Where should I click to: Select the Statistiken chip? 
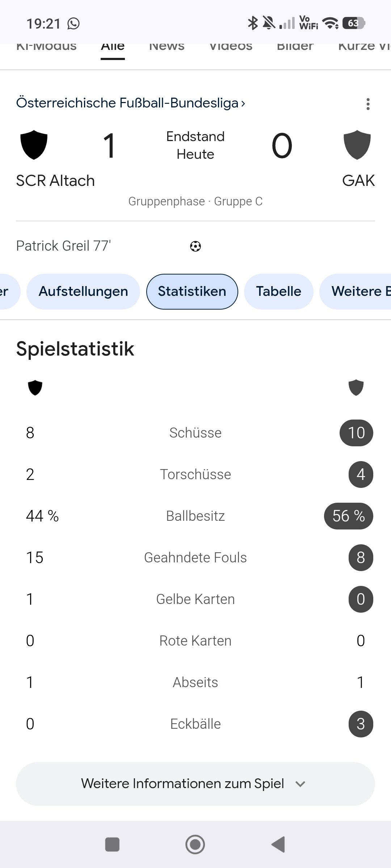click(192, 292)
